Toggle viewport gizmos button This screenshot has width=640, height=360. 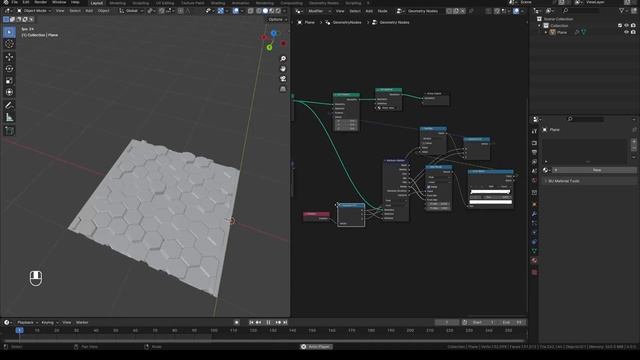pyautogui.click(x=221, y=11)
